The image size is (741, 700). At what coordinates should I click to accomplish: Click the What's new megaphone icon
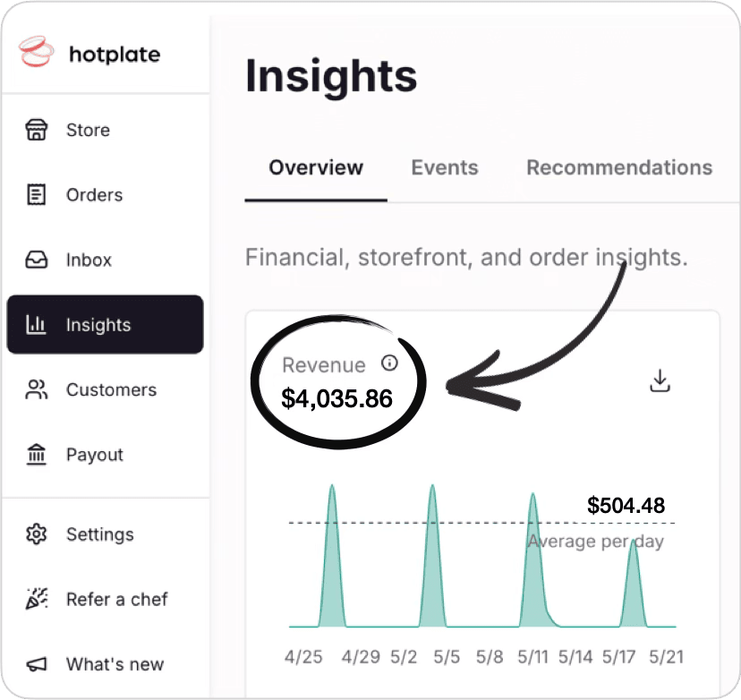tap(36, 664)
